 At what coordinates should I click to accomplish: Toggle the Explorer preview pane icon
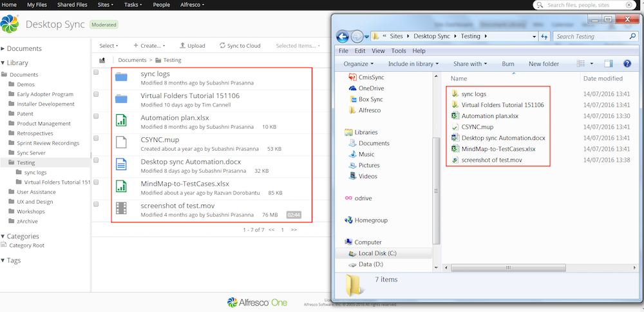[608, 64]
